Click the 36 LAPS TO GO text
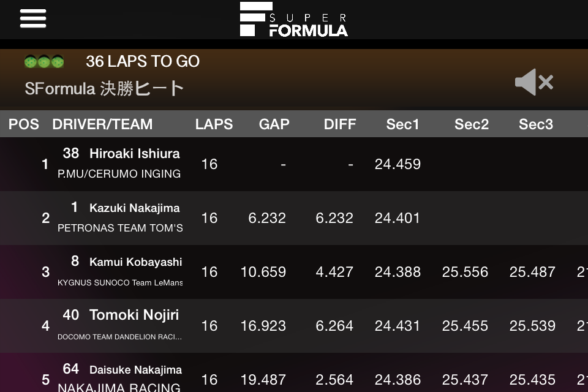 coord(143,62)
